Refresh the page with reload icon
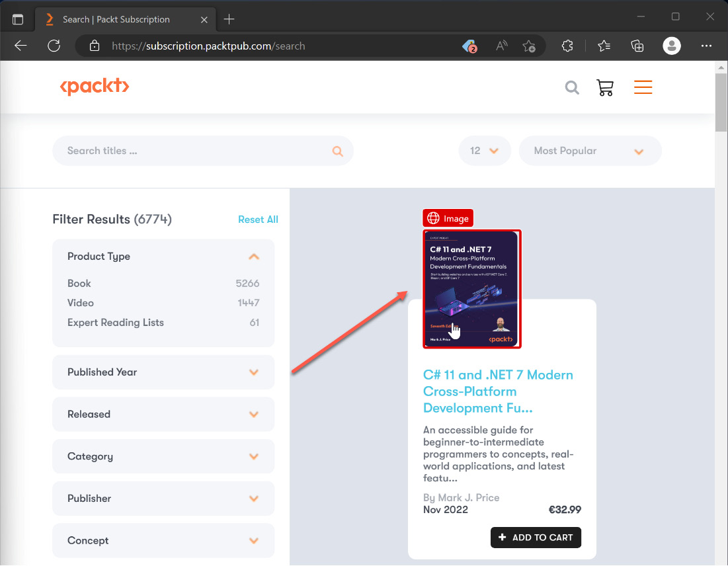 54,46
